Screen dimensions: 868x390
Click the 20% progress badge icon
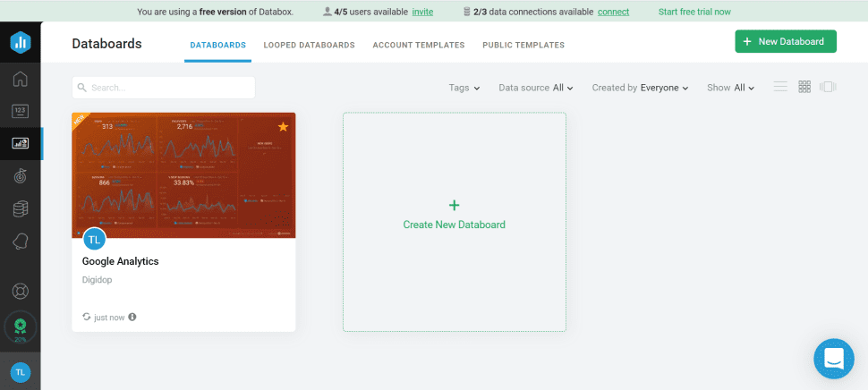[x=20, y=327]
